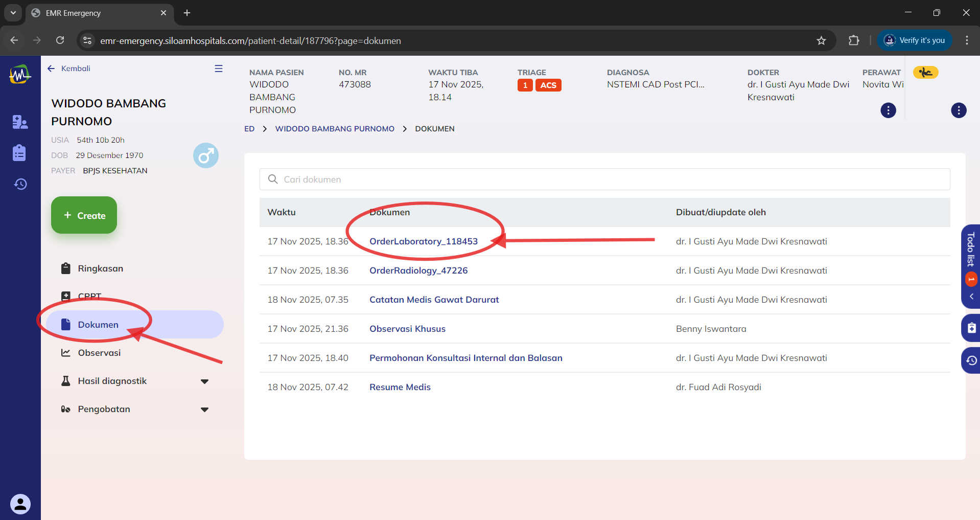Click the Cari dokumen search field
Image resolution: width=980 pixels, height=520 pixels.
click(604, 179)
